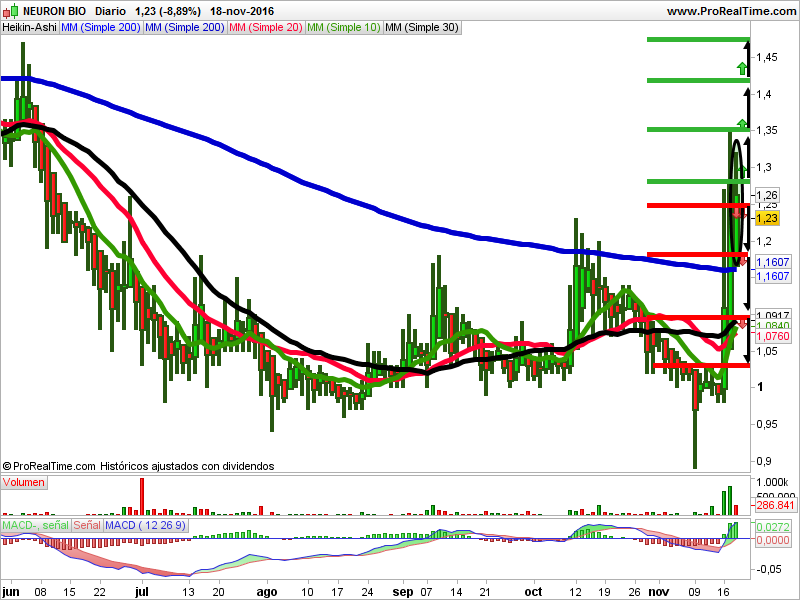Image resolution: width=800 pixels, height=600 pixels.
Task: Click the 0,0272 MACD value tag
Action: coord(772,527)
